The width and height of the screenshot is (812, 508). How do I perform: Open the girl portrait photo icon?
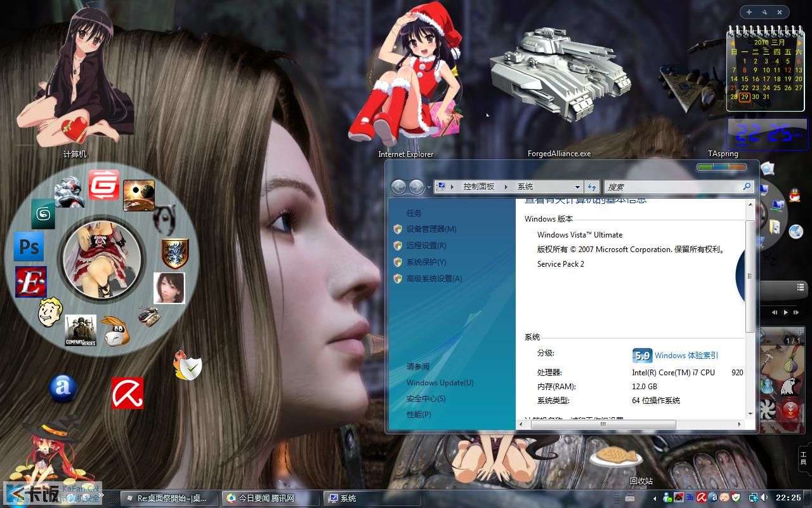coord(169,288)
